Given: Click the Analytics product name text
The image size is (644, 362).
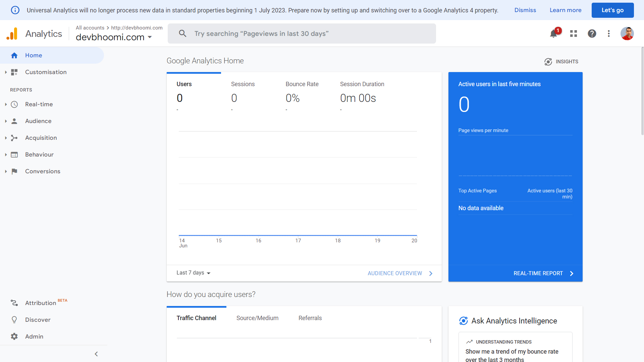Looking at the screenshot, I should 44,34.
